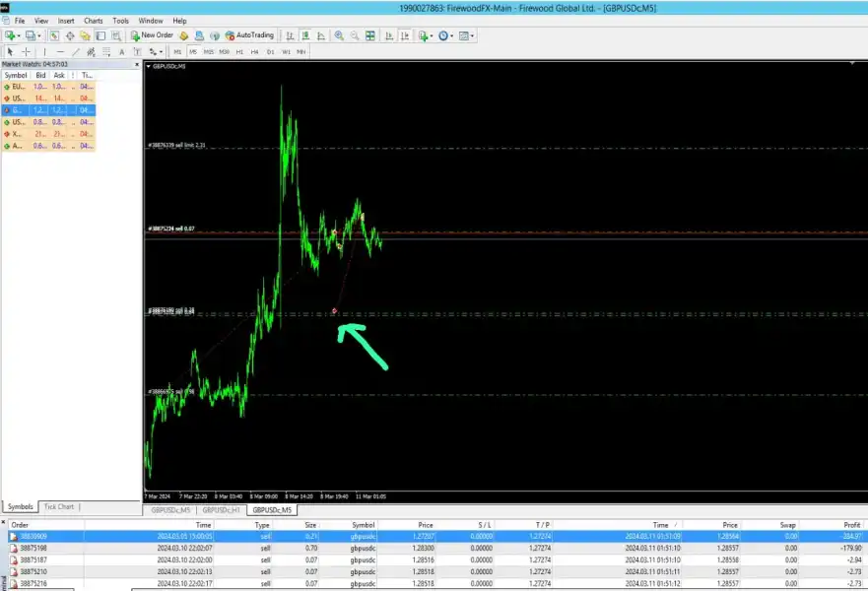Open the Strategy Tester toolbar icon

(116, 35)
